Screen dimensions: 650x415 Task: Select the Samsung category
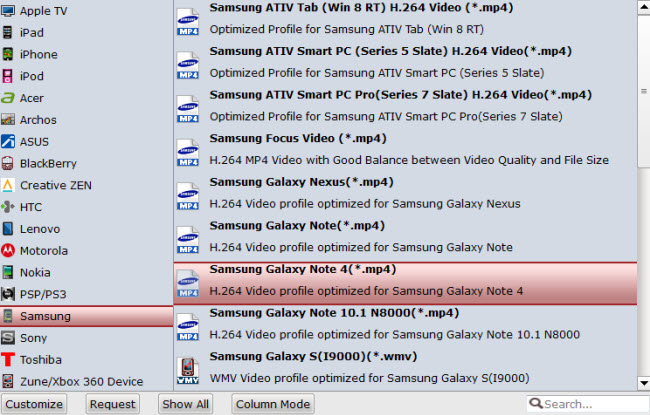[x=86, y=316]
